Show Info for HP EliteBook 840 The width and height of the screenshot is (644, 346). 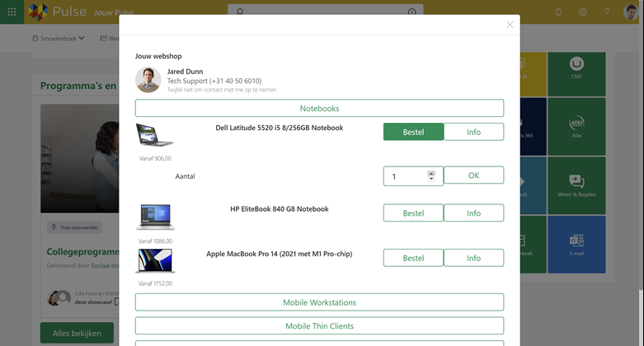[x=473, y=213]
